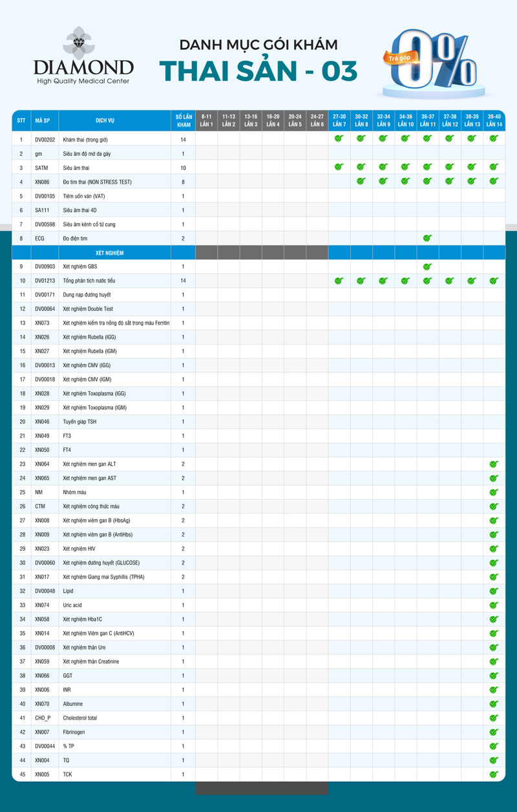Screen dimensions: 517x812
Task: Select the checkmark in the công thức máu row
Action: (494, 506)
